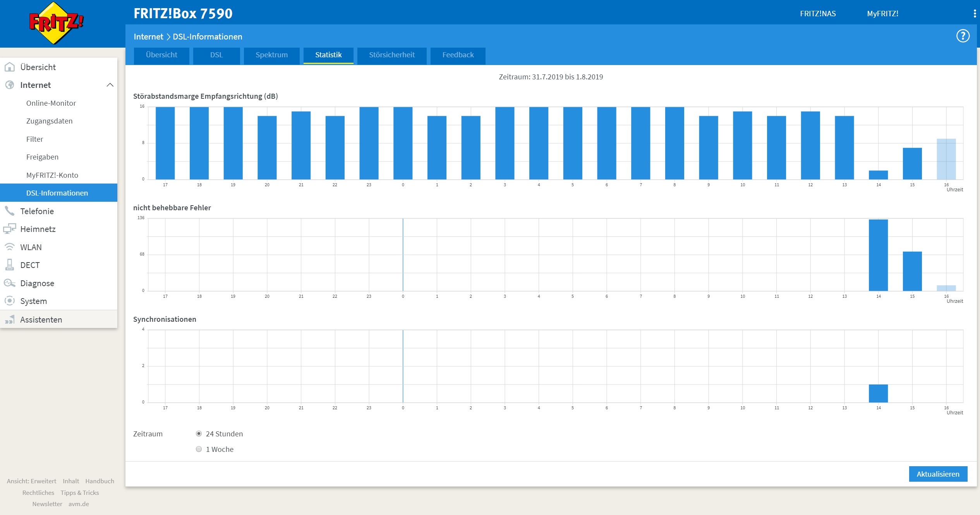Open the Diagnose sidebar entry

click(x=58, y=283)
